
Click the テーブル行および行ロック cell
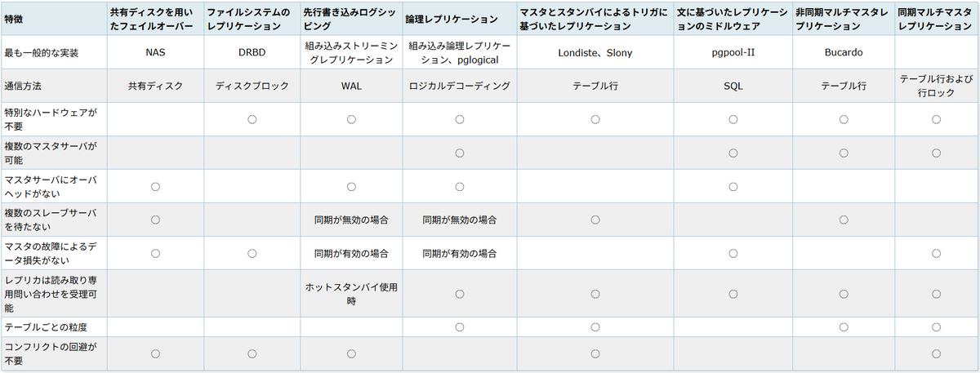point(937,86)
